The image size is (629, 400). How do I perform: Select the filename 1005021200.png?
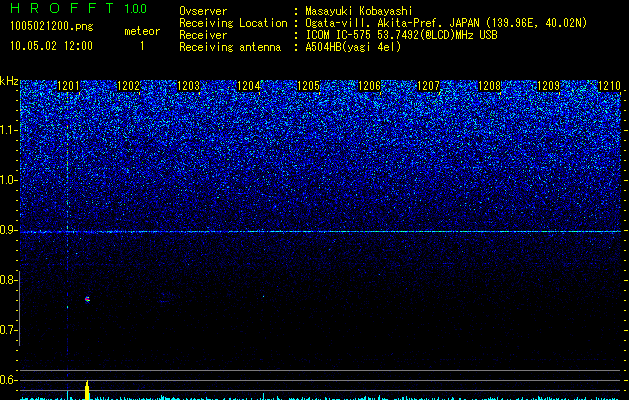pos(51,27)
